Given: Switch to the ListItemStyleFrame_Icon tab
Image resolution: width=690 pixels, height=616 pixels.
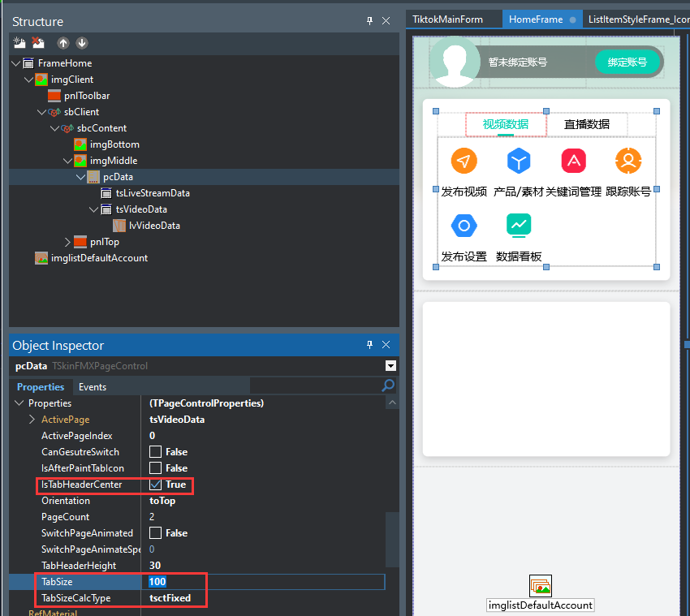Looking at the screenshot, I should click(x=638, y=19).
